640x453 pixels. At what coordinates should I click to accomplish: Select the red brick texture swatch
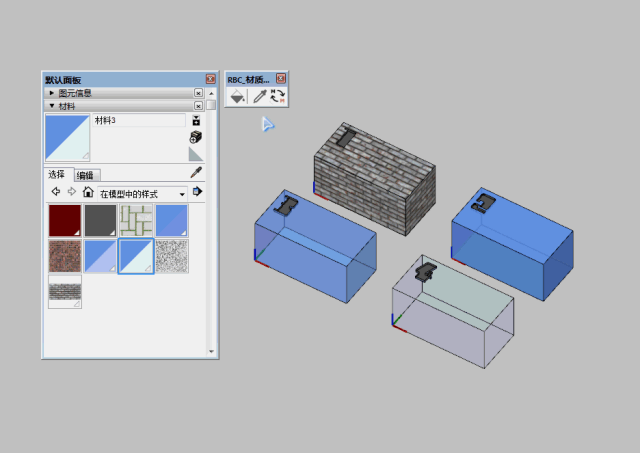click(65, 256)
